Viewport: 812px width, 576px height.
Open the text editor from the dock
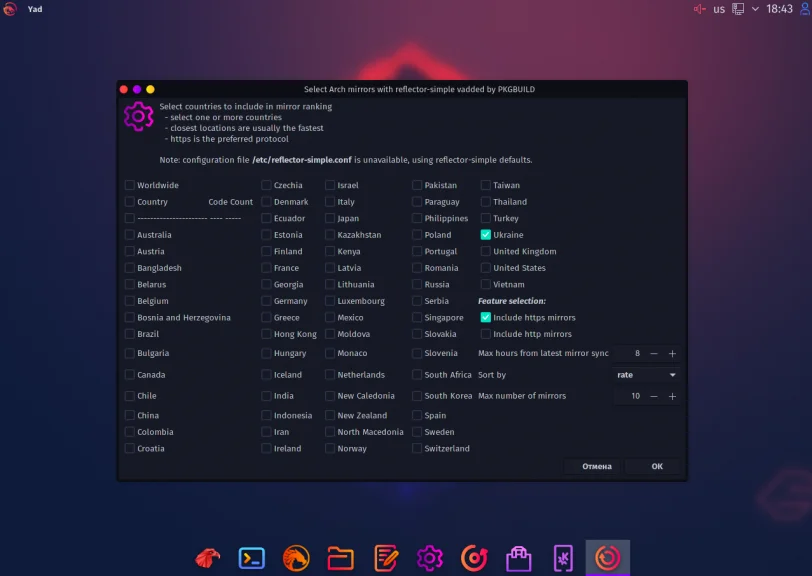(384, 558)
